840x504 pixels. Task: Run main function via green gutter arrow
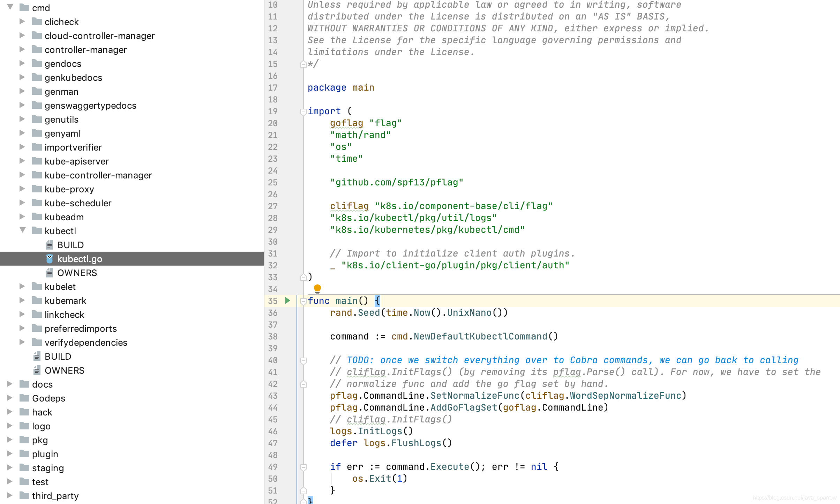[287, 300]
